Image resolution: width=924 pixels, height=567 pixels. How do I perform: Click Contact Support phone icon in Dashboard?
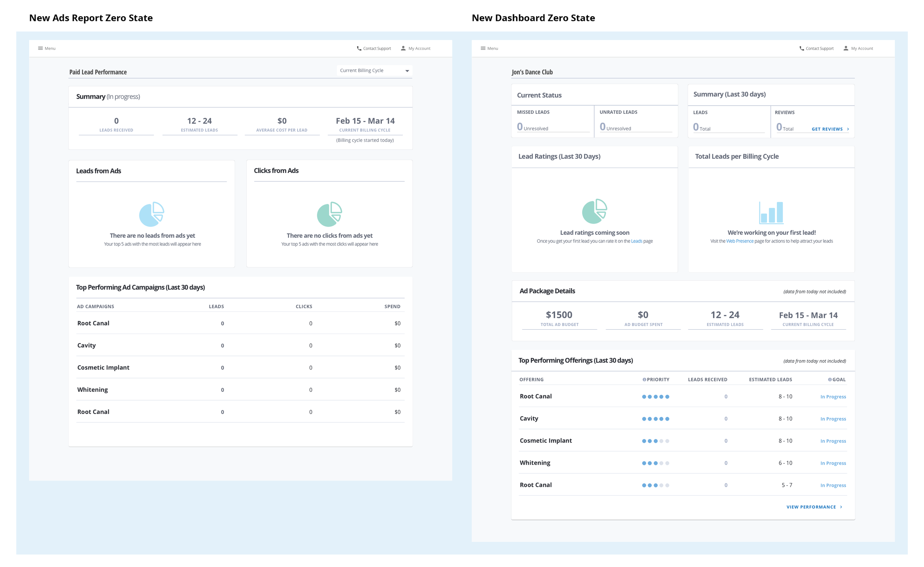(x=802, y=48)
